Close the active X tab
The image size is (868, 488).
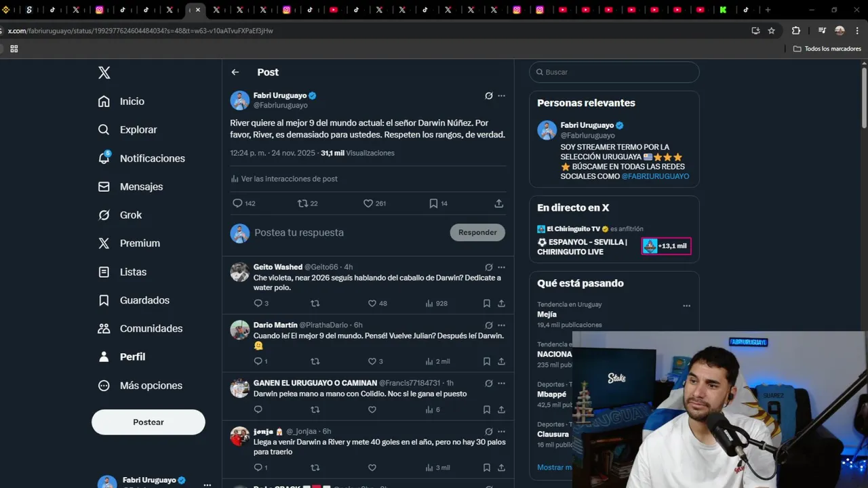point(198,9)
